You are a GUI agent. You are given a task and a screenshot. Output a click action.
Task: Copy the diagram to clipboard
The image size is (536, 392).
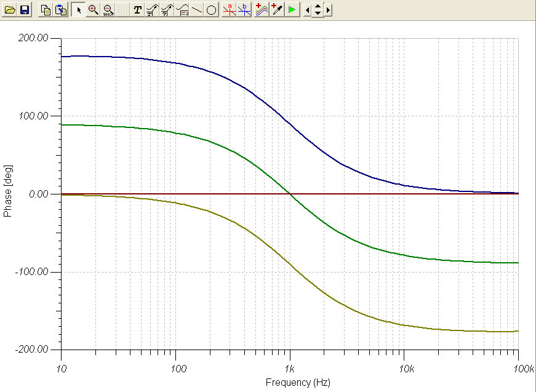[x=46, y=10]
